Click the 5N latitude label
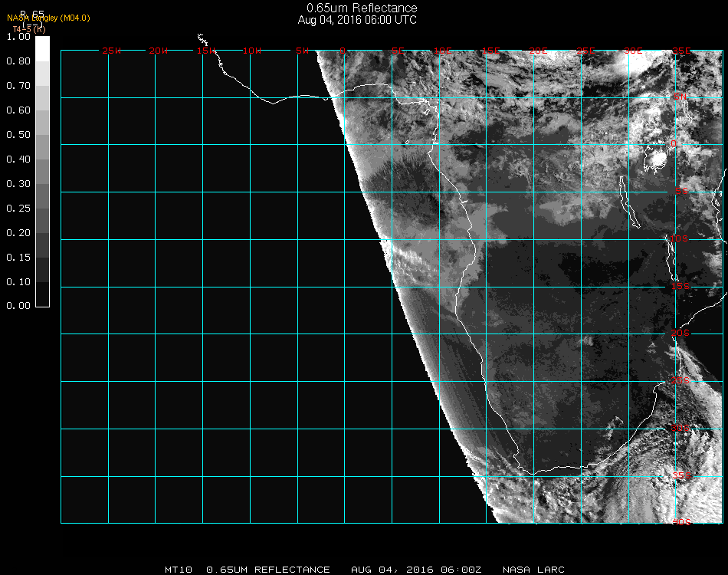 point(680,97)
